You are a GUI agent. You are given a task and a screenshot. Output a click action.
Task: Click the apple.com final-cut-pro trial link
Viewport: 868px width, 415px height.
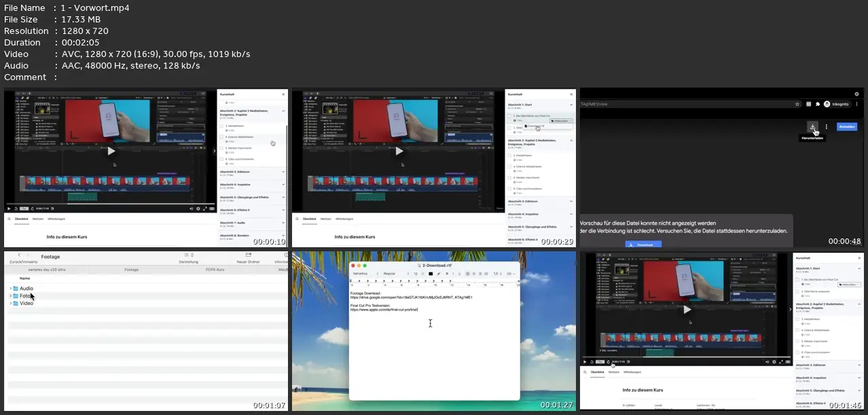click(x=384, y=310)
